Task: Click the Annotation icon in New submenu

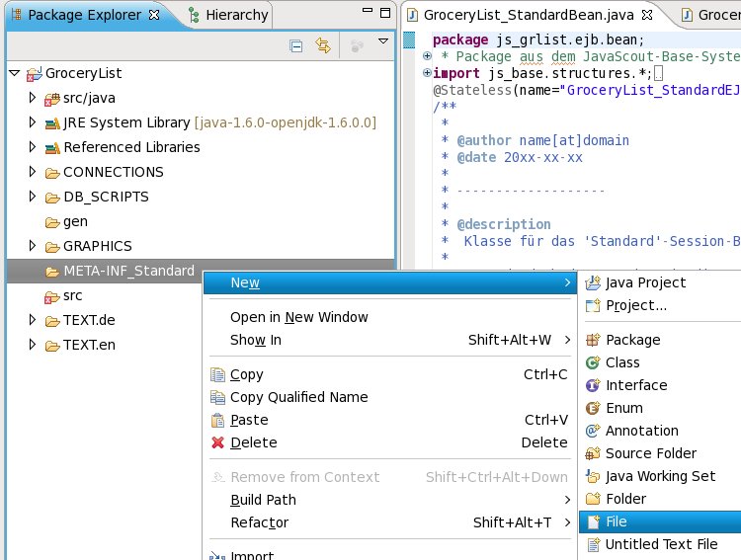Action: [x=593, y=431]
